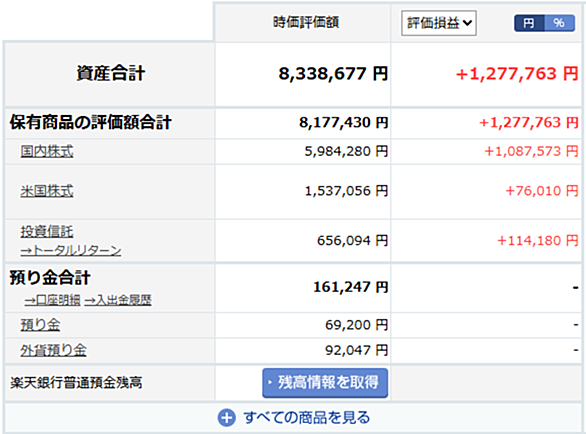
Task: Click the 残高情報を取得 button
Action: pos(325,383)
